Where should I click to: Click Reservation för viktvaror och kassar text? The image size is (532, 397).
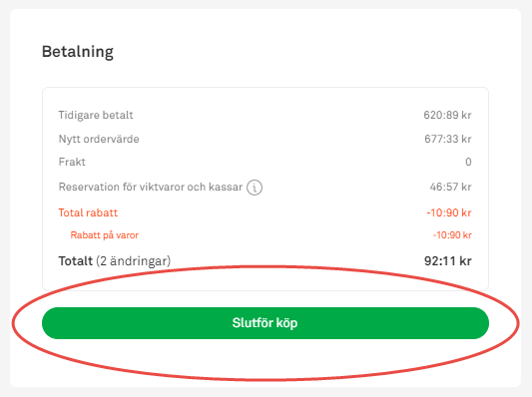151,187
